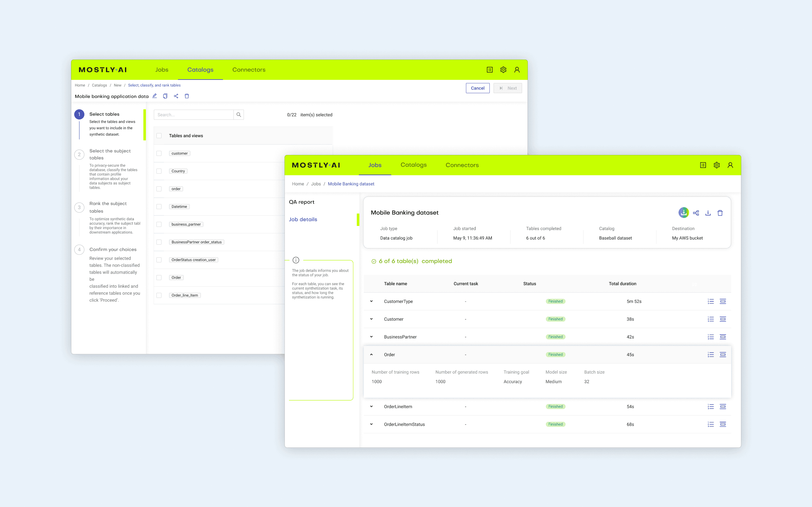The image size is (812, 507).
Task: Check the customer table checkbox
Action: (159, 154)
